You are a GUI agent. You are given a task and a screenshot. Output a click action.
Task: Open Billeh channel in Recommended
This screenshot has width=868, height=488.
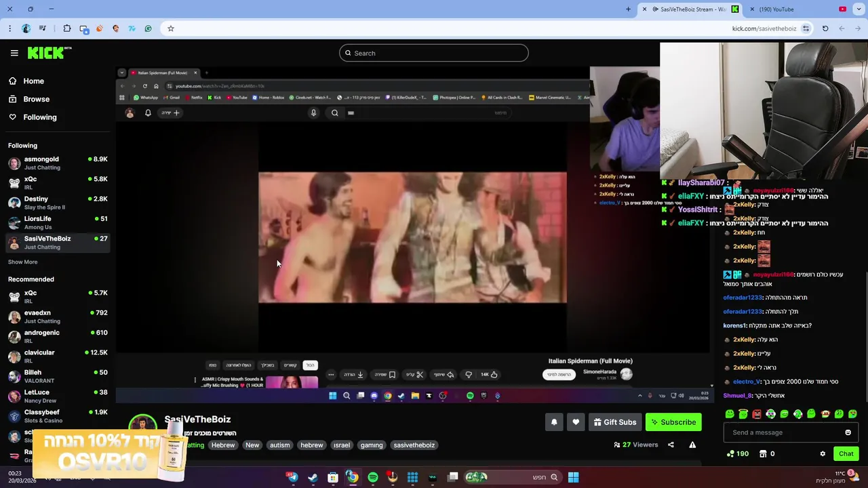[58, 376]
